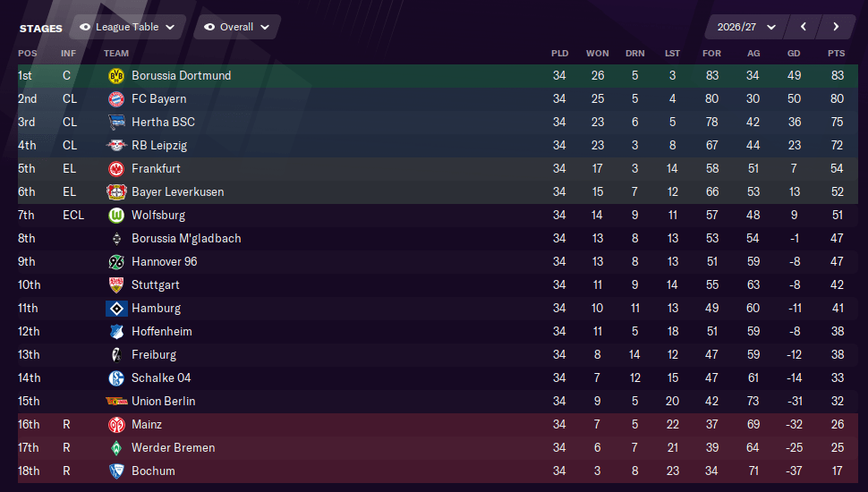Click the Borussia Dortmund club crest
Viewport: 868px width, 492px height.
(x=116, y=76)
